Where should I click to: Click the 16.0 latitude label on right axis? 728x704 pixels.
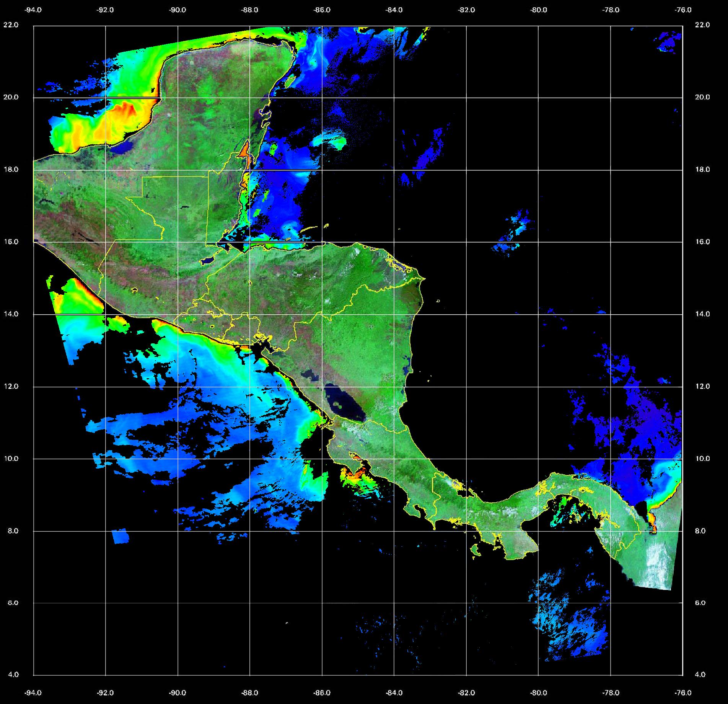[x=702, y=242]
